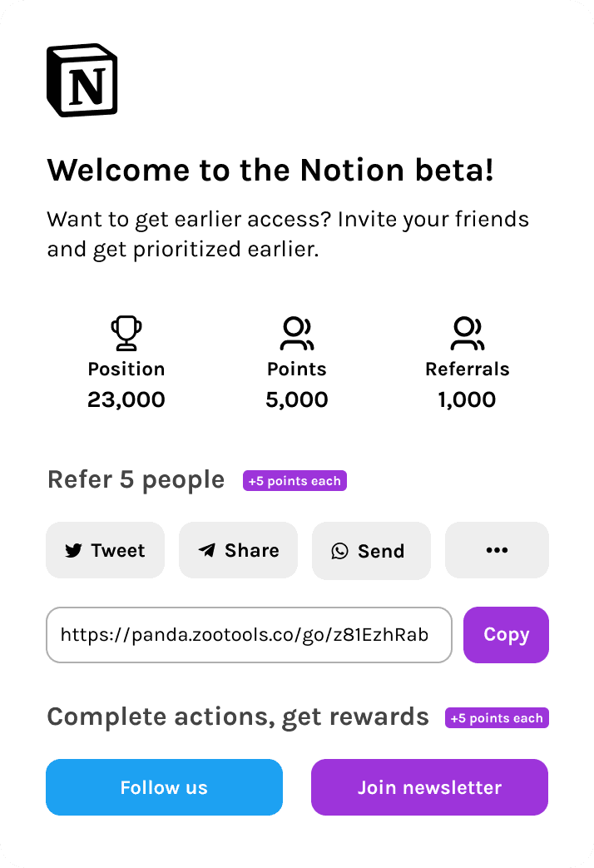The height and width of the screenshot is (868, 594).
Task: Click the +5 points badge beside Complete actions heading
Action: [x=497, y=717]
